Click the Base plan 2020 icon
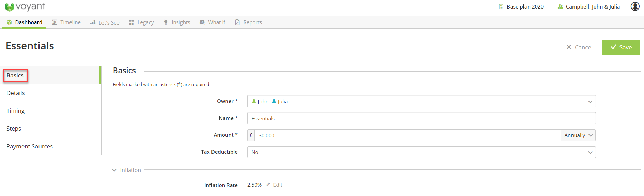644x196 pixels. [501, 7]
